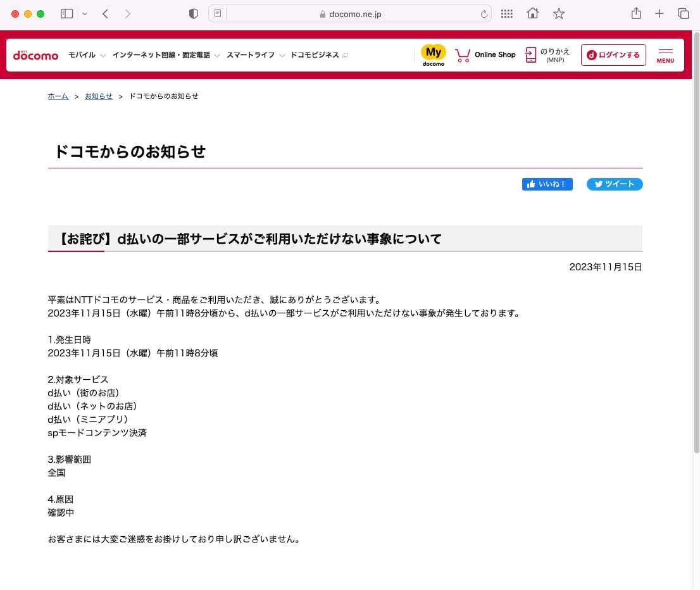Click the docomo.ne.jp address field
Screen dimensions: 700x590
click(351, 14)
